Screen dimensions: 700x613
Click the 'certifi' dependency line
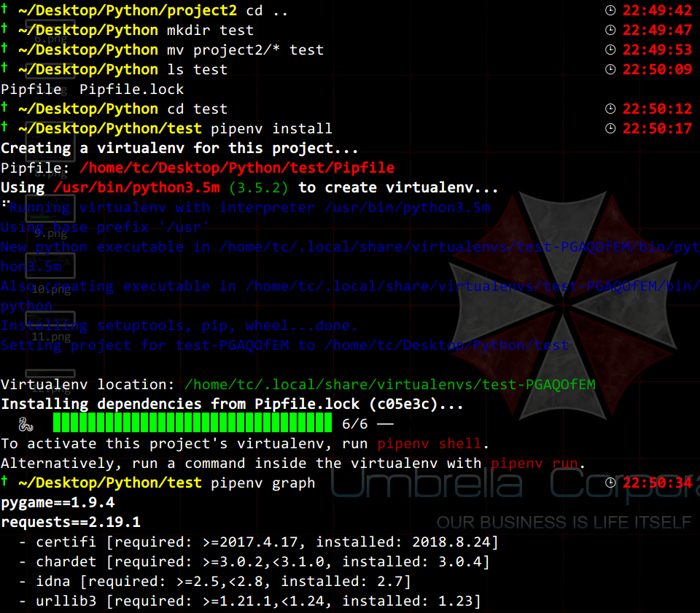point(259,542)
